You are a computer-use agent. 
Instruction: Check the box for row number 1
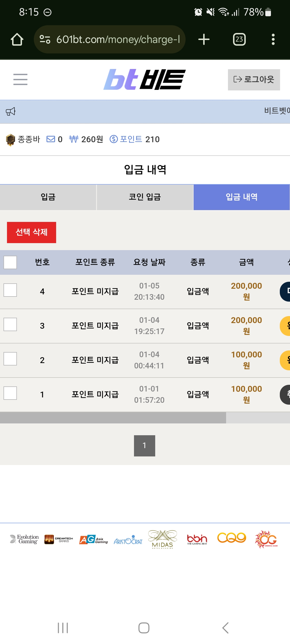[x=10, y=393]
